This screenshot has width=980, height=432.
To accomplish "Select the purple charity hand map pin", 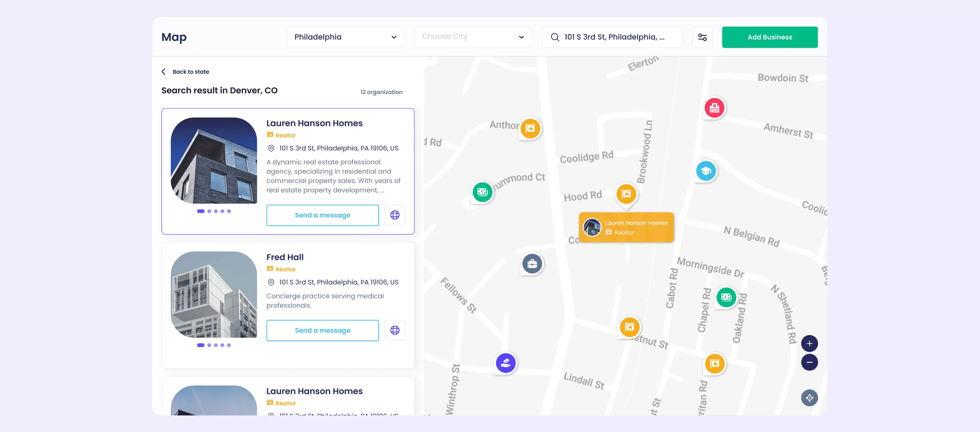I will tap(505, 363).
